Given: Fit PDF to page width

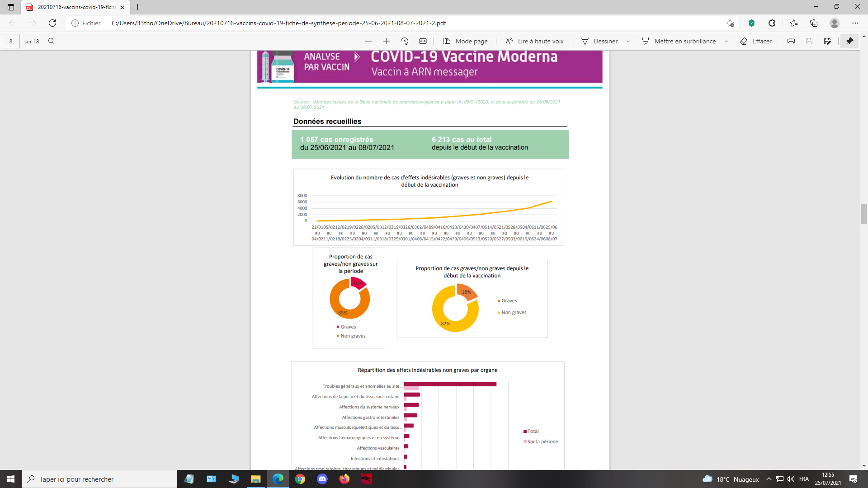Looking at the screenshot, I should click(423, 41).
